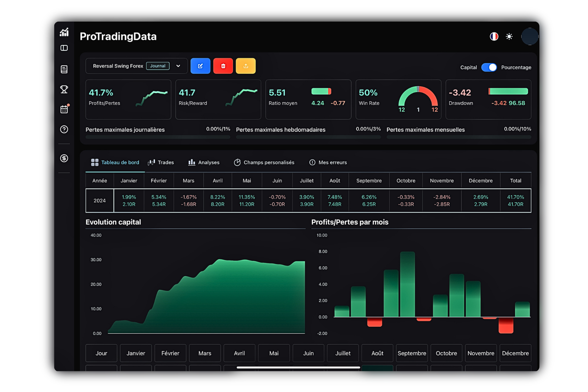This screenshot has width=588, height=392.
Task: Open the Mes erreurs tab
Action: (x=328, y=162)
